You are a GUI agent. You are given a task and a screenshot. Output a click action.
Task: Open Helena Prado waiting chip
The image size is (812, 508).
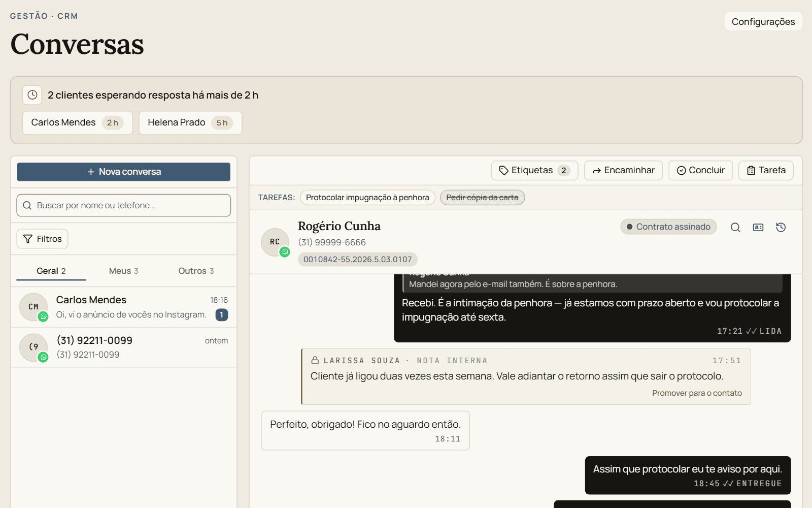[190, 122]
